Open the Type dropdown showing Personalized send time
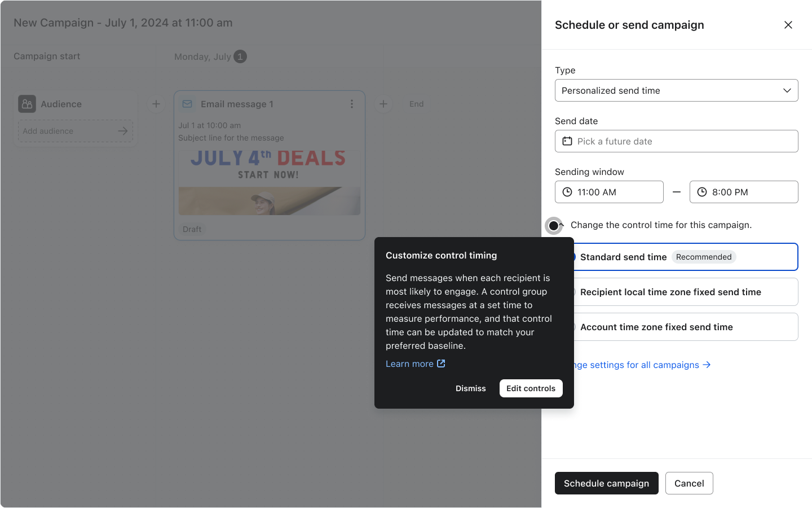The image size is (812, 508). 676,90
